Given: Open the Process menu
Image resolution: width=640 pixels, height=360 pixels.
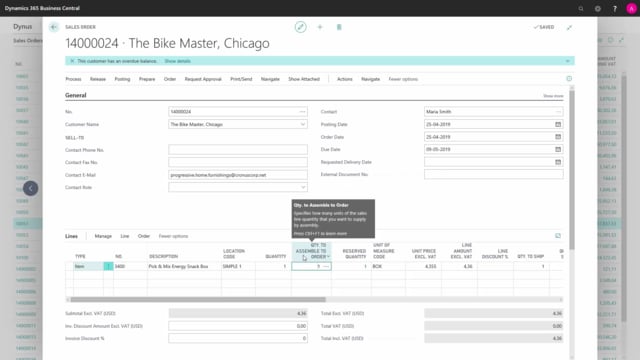Looking at the screenshot, I should (x=73, y=79).
